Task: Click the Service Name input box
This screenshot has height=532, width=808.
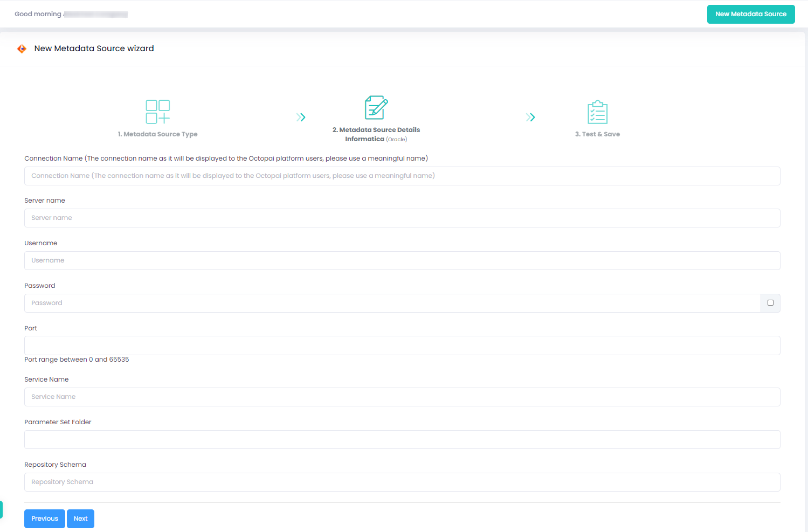Action: 402,397
